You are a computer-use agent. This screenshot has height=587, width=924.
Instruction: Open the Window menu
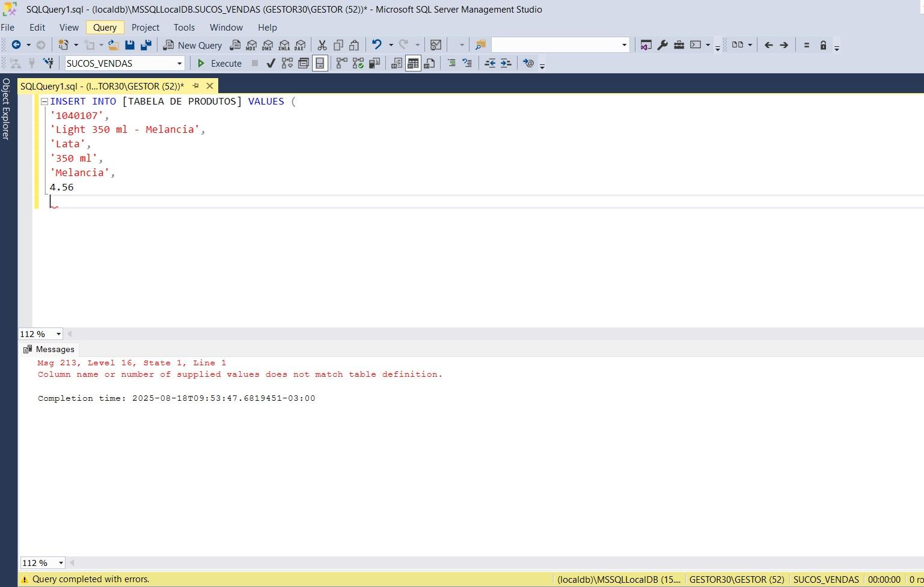coord(226,28)
